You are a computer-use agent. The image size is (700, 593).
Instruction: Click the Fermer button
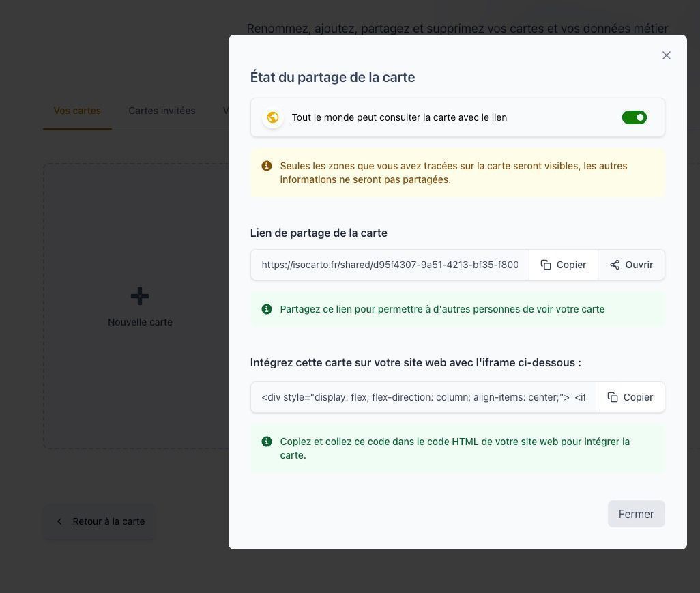(635, 514)
